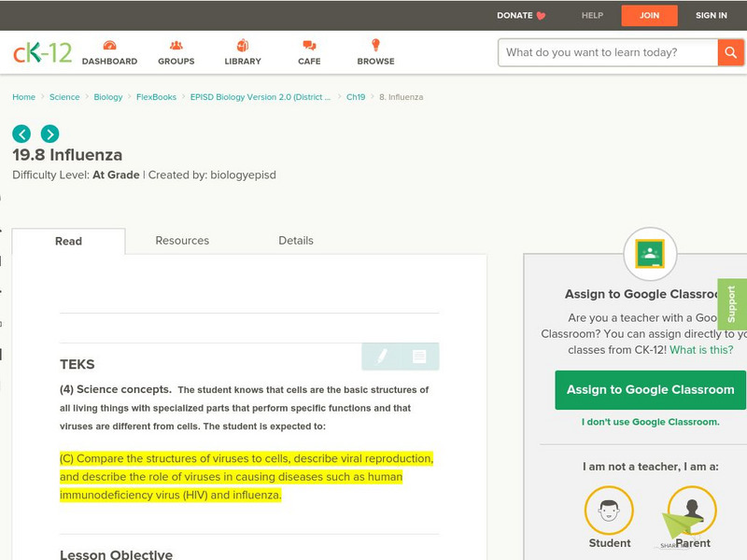Image resolution: width=747 pixels, height=560 pixels.
Task: Click Assign to Google Classroom button
Action: click(x=650, y=389)
